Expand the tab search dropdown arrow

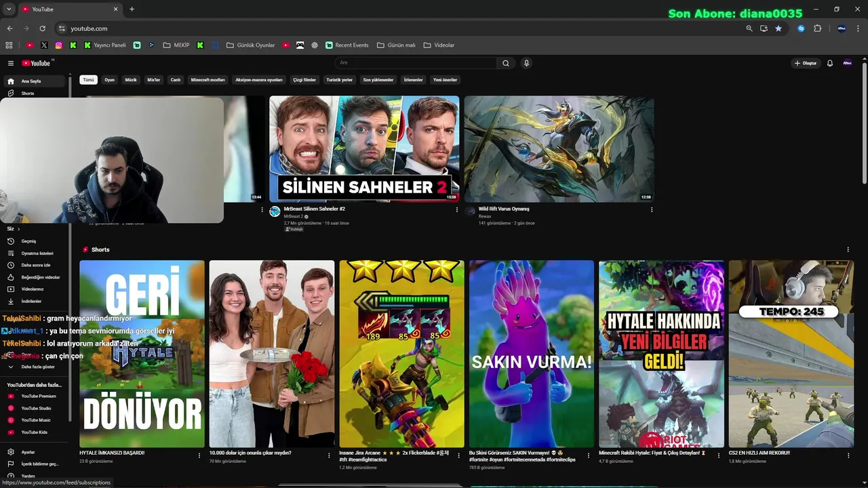point(9,9)
